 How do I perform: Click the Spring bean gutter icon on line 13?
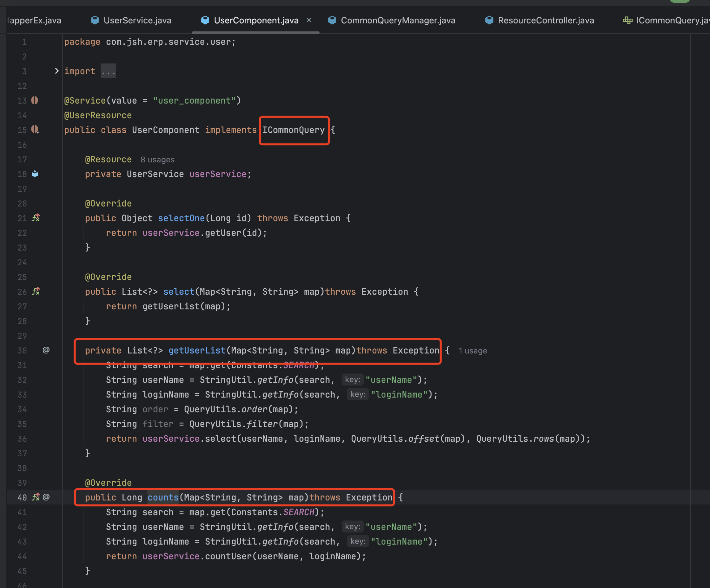point(35,100)
